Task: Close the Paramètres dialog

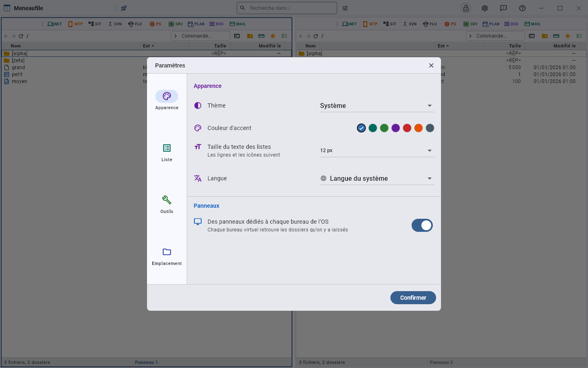Action: [x=431, y=65]
